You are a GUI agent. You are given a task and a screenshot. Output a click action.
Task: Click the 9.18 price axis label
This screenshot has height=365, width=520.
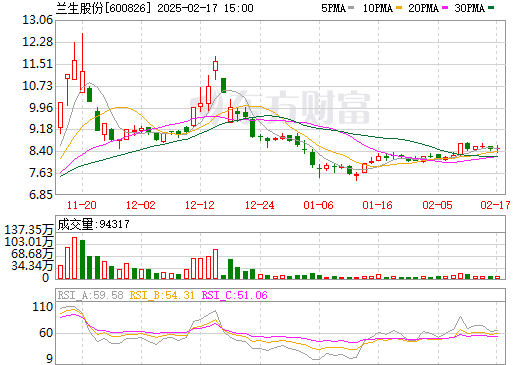[41, 129]
